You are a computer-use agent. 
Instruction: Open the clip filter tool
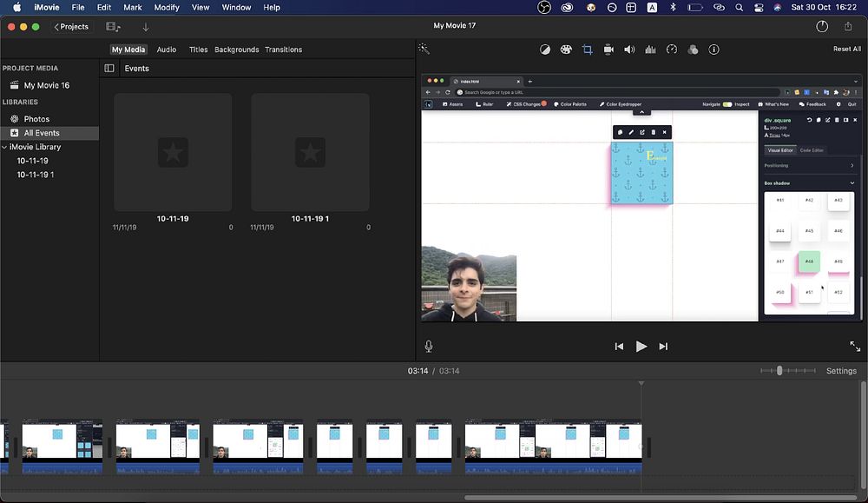pos(693,50)
